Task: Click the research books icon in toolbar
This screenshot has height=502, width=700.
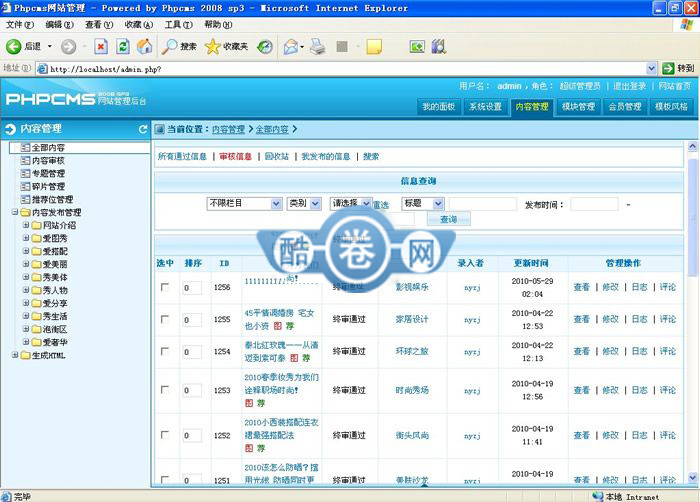Action: pyautogui.click(x=439, y=46)
